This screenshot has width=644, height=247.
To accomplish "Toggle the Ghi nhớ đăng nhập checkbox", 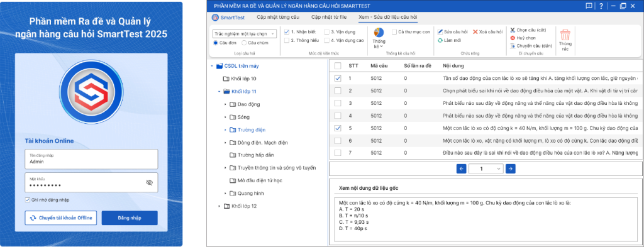I will [x=28, y=200].
